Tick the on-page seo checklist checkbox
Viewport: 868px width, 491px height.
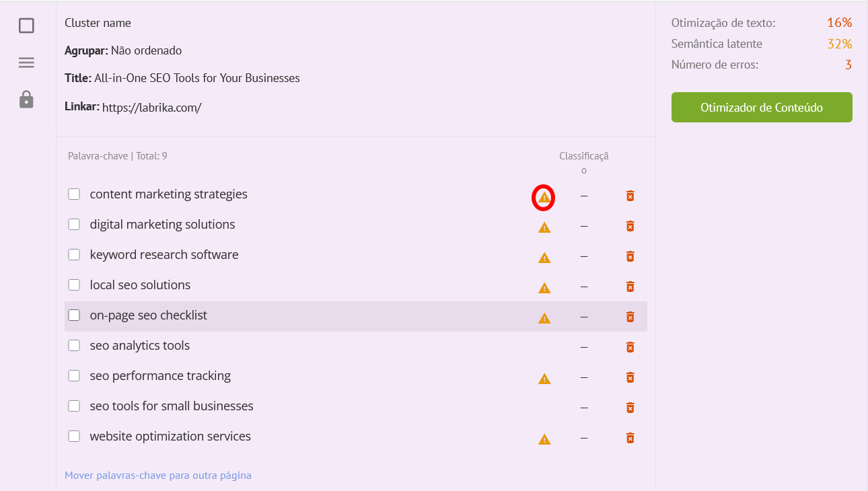74,315
